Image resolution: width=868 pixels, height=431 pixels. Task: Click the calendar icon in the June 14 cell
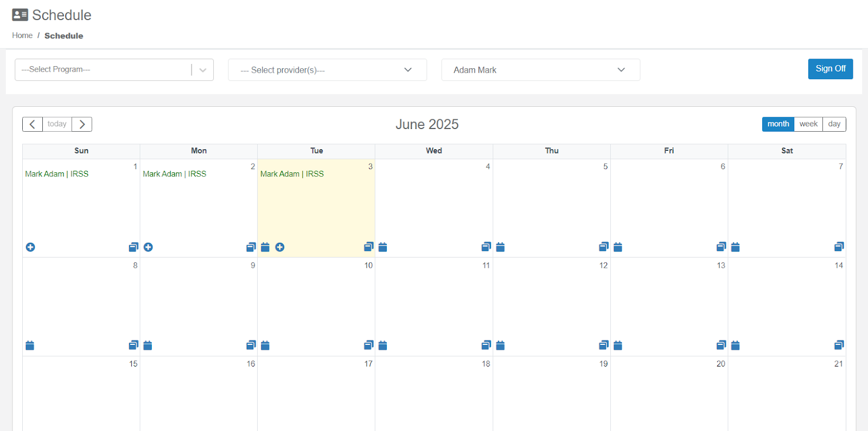[x=736, y=345]
